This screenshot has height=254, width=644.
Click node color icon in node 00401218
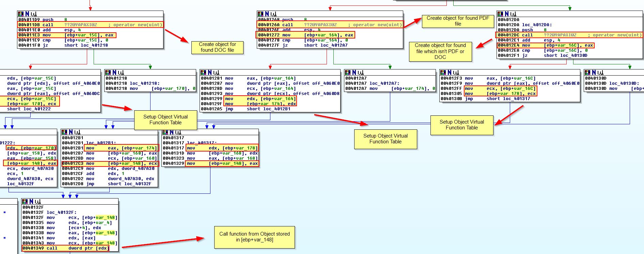[108, 73]
